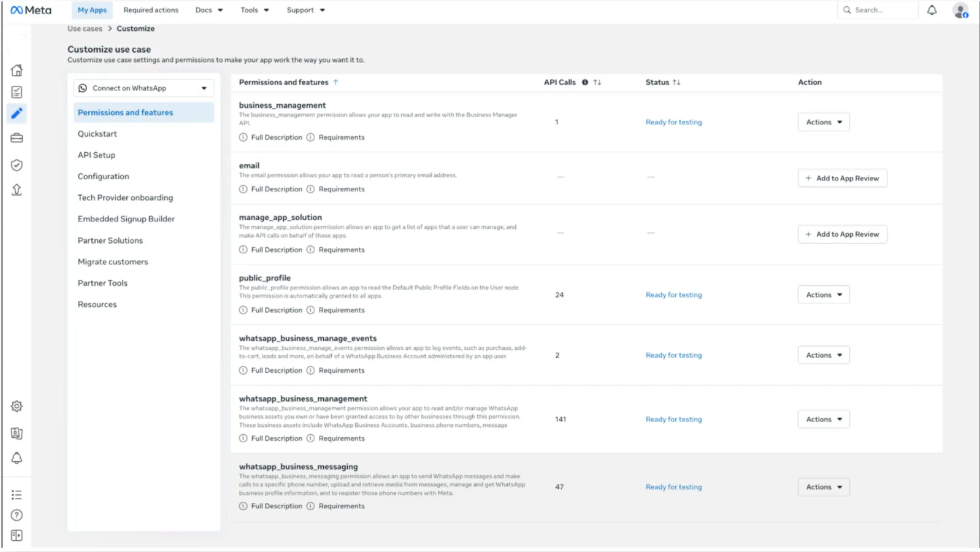The image size is (980, 552).
Task: Expand the Tools menu
Action: [255, 10]
